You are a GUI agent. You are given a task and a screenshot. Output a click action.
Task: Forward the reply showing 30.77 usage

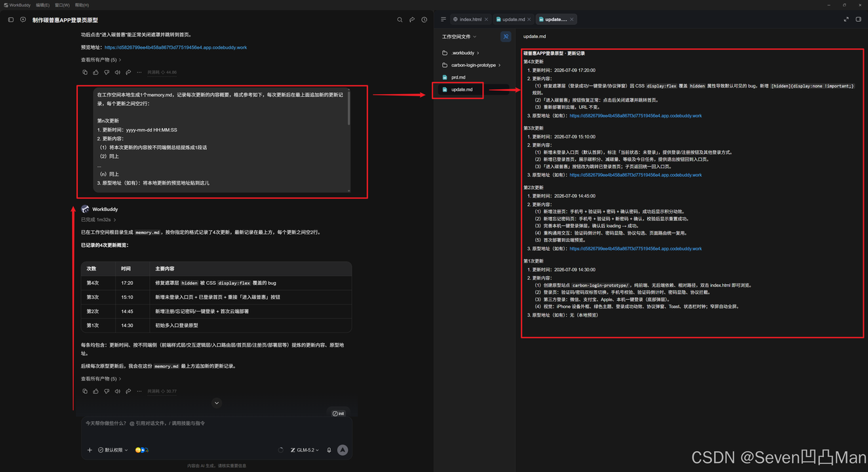(x=128, y=391)
